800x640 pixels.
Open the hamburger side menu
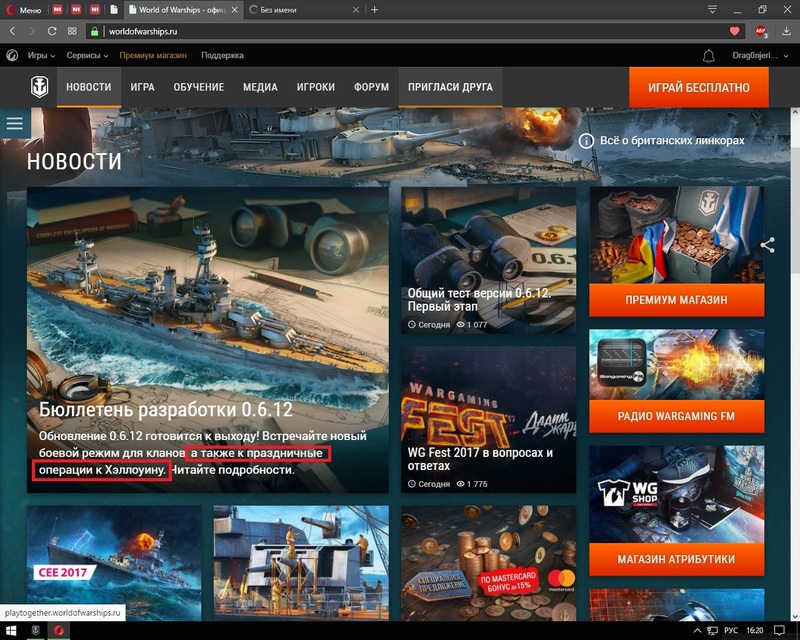pos(15,123)
